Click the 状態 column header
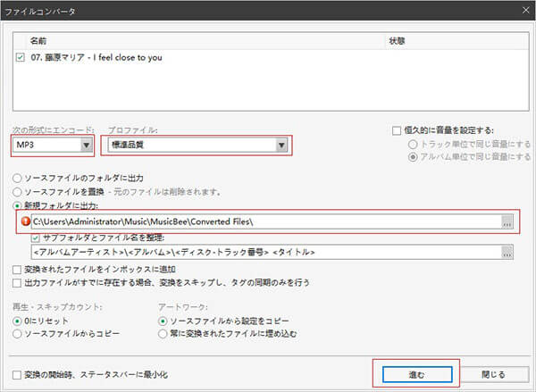This screenshot has width=536, height=392. (457, 41)
